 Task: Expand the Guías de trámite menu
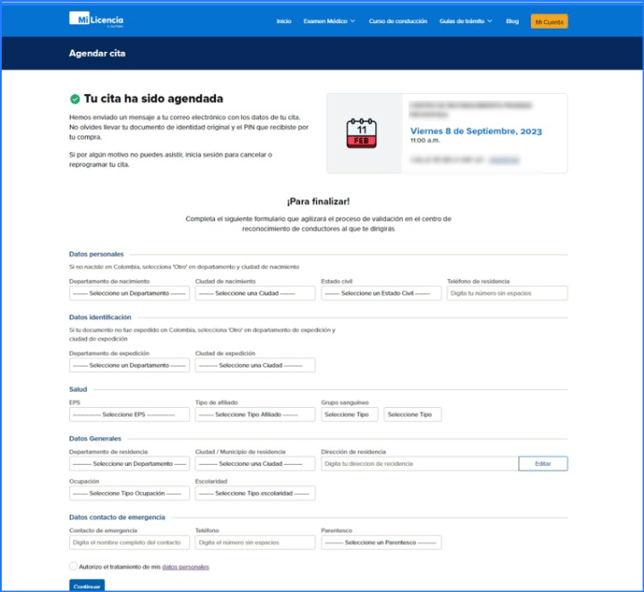(466, 21)
